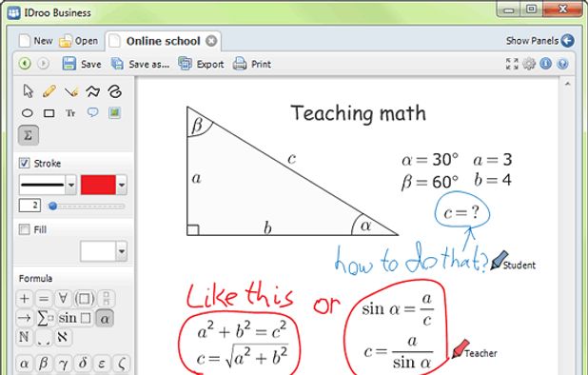Click New to create a board

coord(36,41)
